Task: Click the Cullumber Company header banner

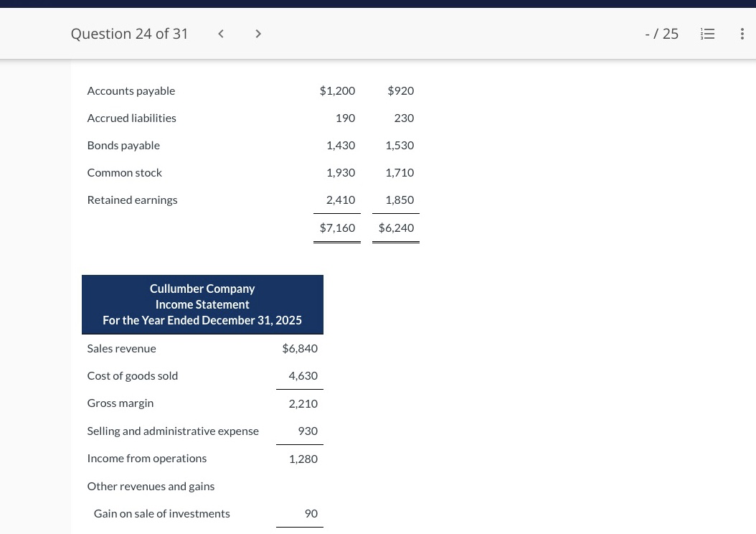Action: [x=202, y=304]
